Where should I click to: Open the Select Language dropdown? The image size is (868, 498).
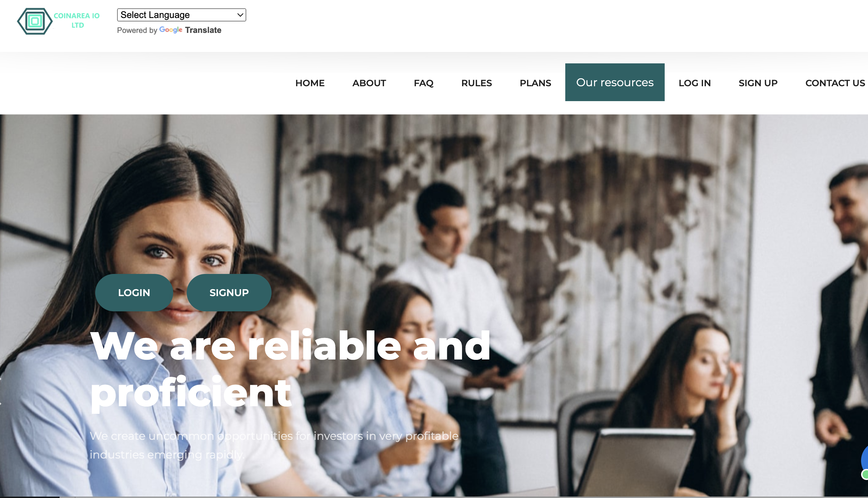tap(181, 15)
